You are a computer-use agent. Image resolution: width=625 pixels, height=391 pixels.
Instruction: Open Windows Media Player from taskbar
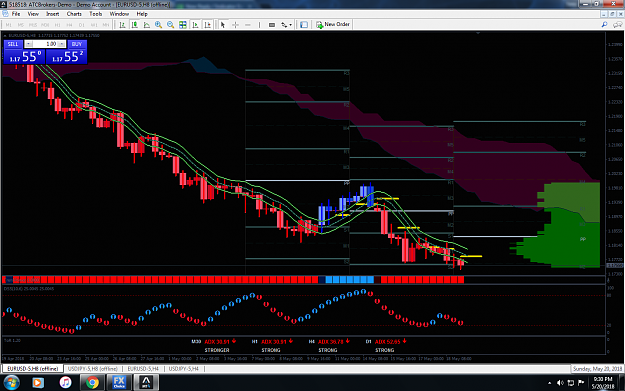[x=37, y=383]
